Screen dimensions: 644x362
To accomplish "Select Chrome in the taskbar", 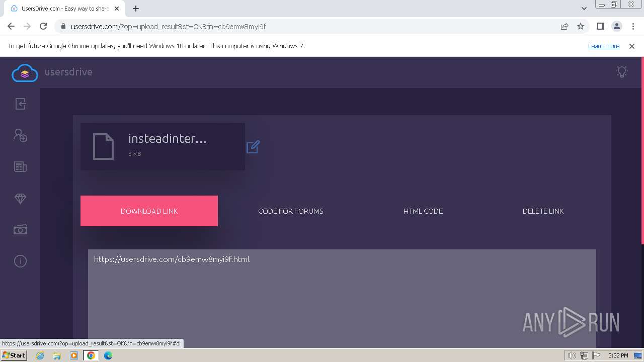I will pos(91,355).
